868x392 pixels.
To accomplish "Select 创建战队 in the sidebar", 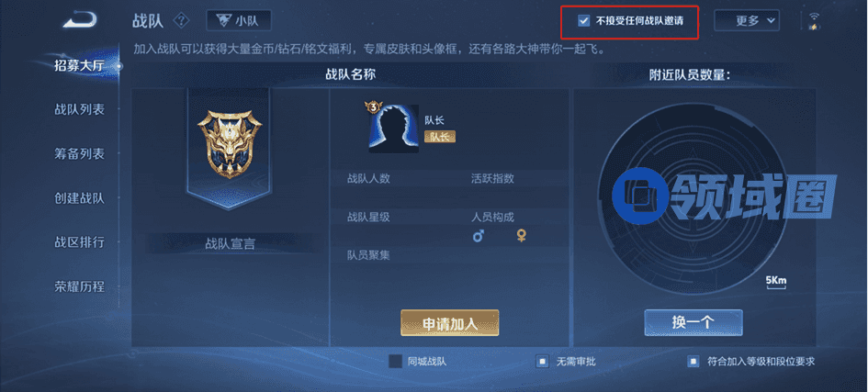I will click(79, 198).
